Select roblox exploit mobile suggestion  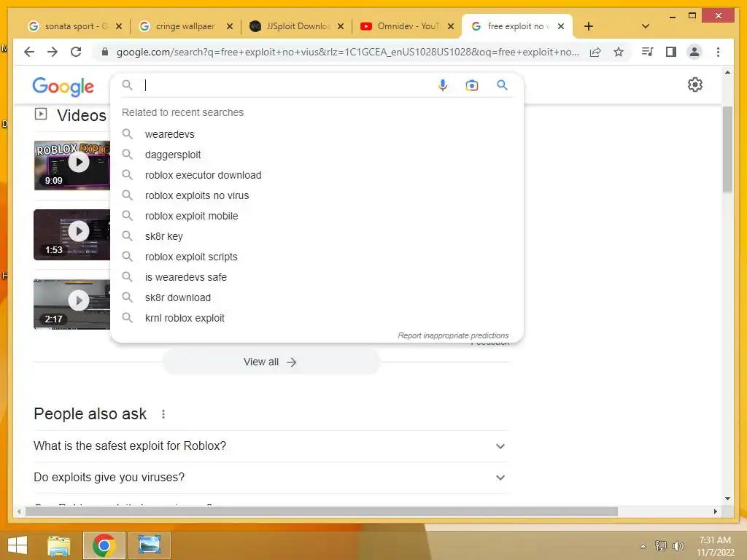(x=317, y=216)
